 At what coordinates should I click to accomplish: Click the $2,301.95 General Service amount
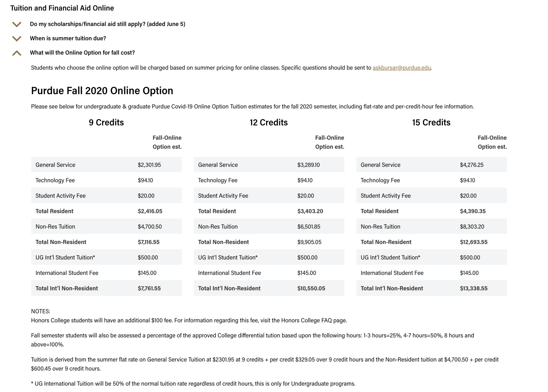(x=149, y=165)
